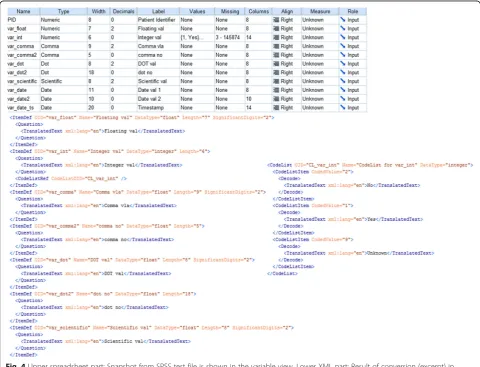Select the var_date_ts name cell
The width and height of the screenshot is (480, 367).
23,108
